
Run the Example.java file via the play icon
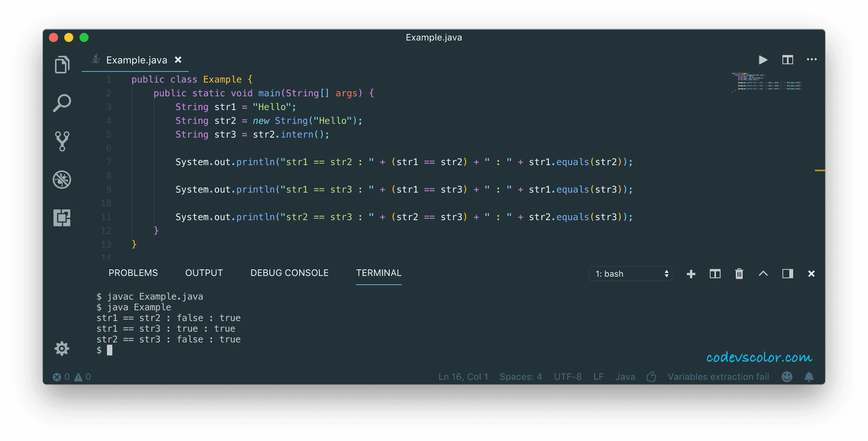point(763,60)
